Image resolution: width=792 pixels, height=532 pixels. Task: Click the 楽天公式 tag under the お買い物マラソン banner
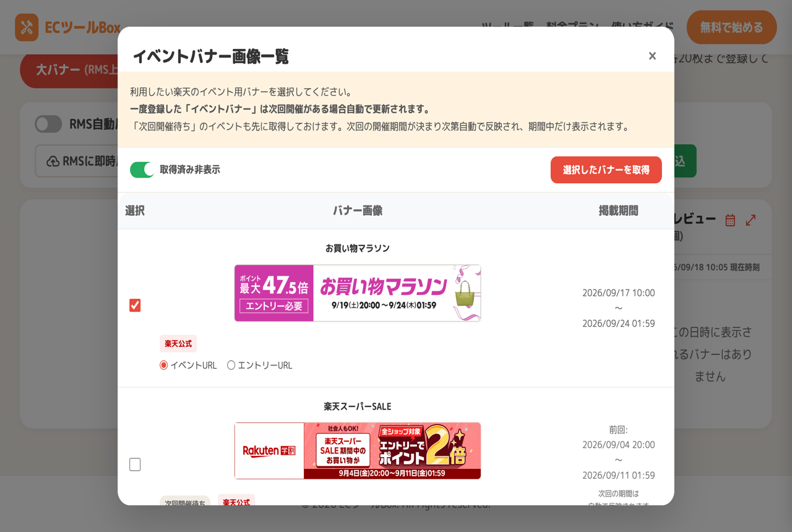[x=178, y=343]
